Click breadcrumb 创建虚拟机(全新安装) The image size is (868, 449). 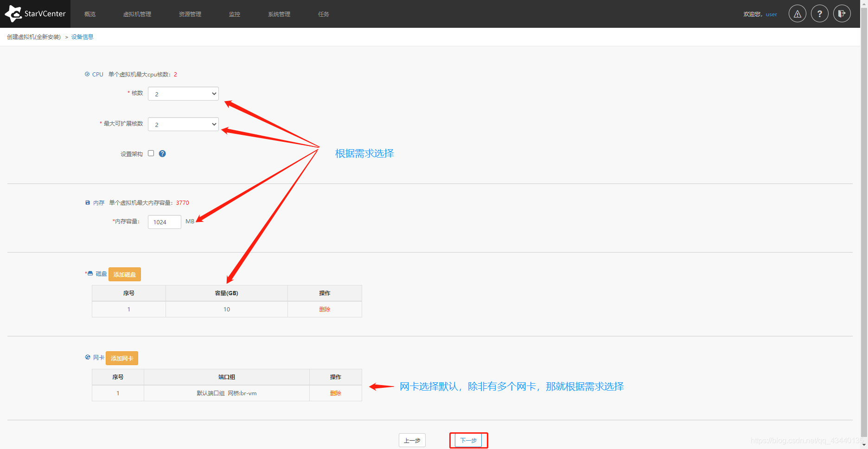(34, 37)
